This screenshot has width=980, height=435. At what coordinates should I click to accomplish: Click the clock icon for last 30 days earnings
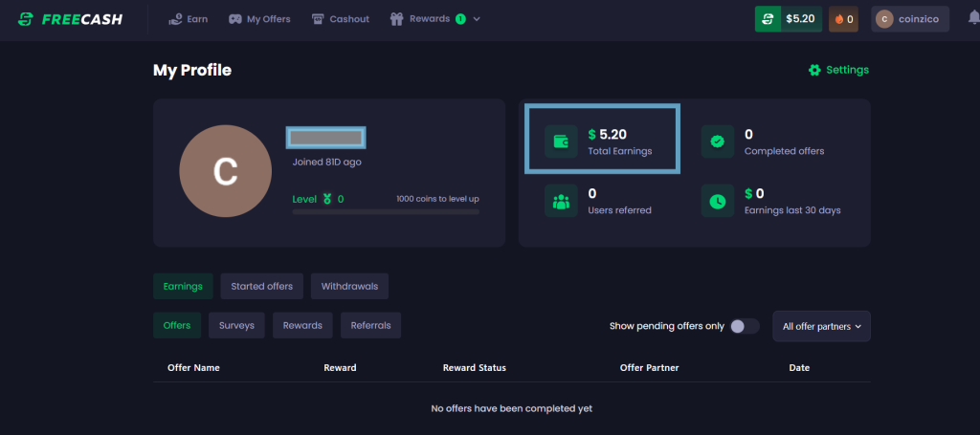718,201
